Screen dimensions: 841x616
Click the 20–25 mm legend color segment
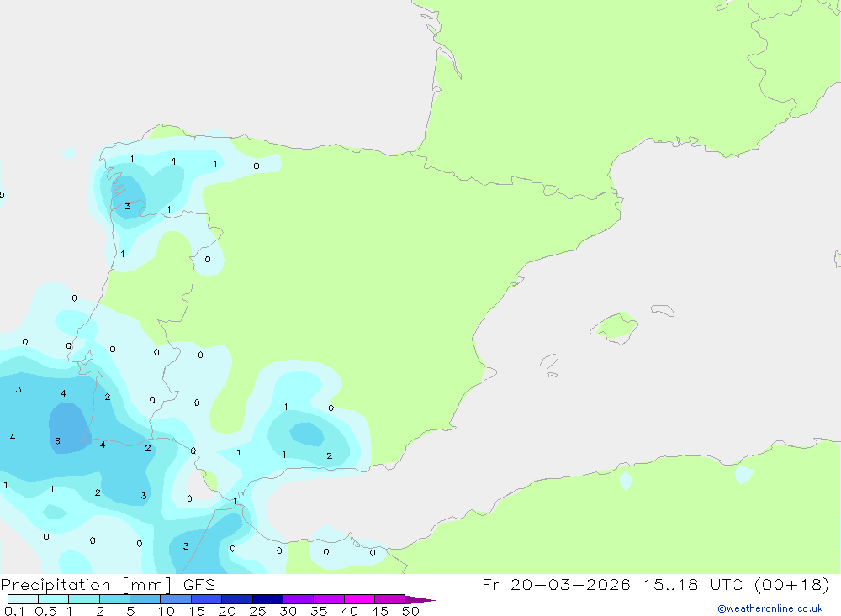click(237, 599)
